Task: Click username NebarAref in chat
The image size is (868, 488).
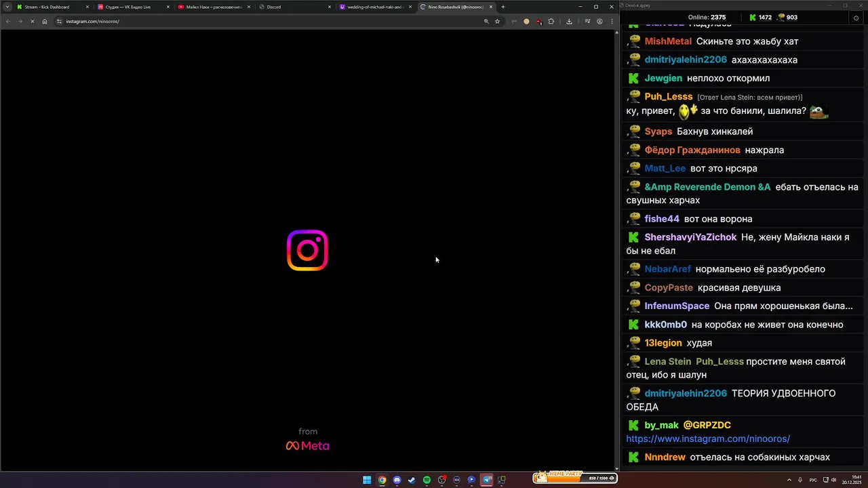Action: point(668,269)
